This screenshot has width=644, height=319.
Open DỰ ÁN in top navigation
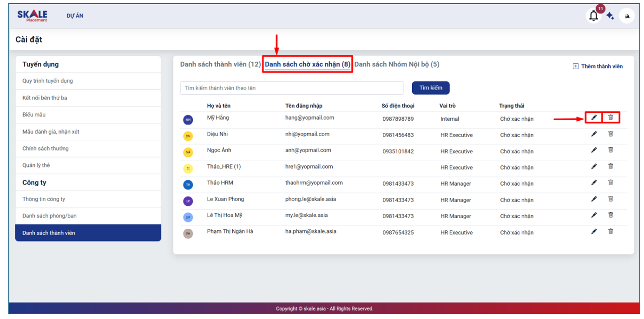(x=75, y=16)
